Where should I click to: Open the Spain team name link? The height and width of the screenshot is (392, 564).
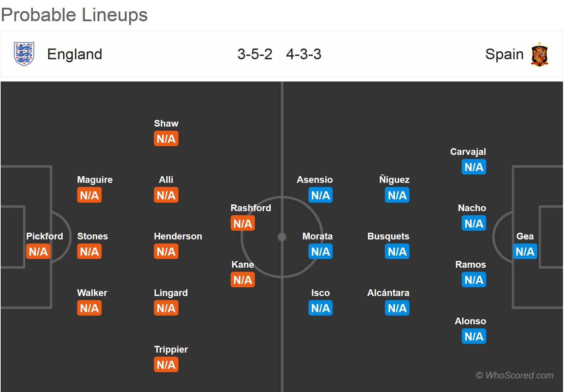click(504, 54)
